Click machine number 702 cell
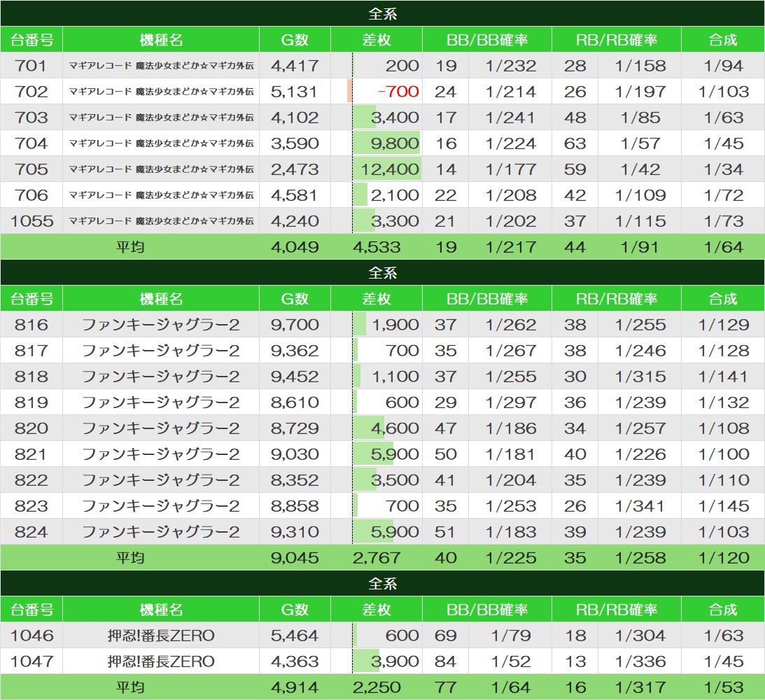The height and width of the screenshot is (700, 765). tap(31, 91)
